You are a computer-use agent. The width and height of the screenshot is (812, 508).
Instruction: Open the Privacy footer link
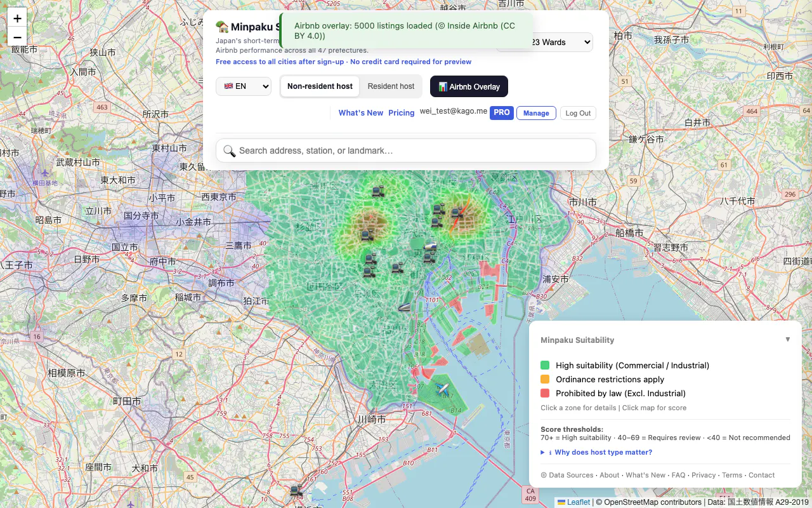704,475
